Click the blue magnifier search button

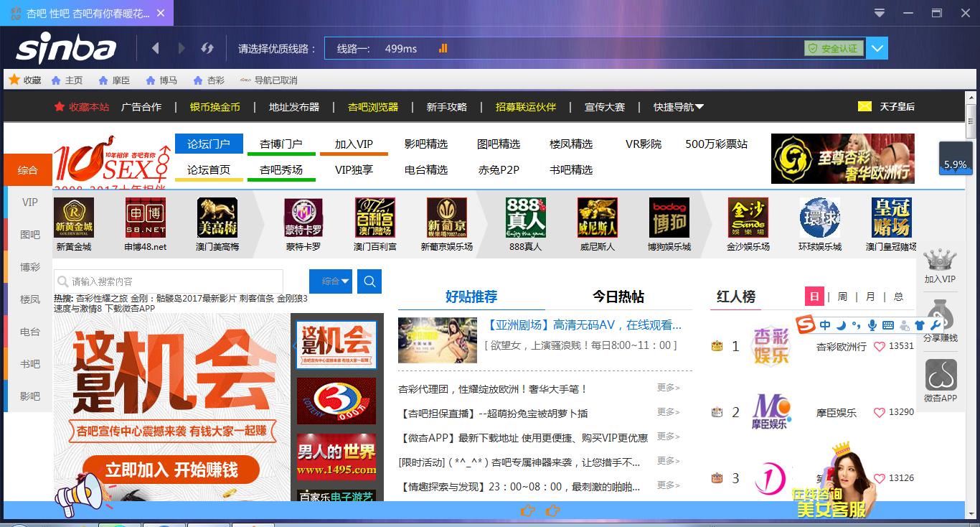point(369,281)
